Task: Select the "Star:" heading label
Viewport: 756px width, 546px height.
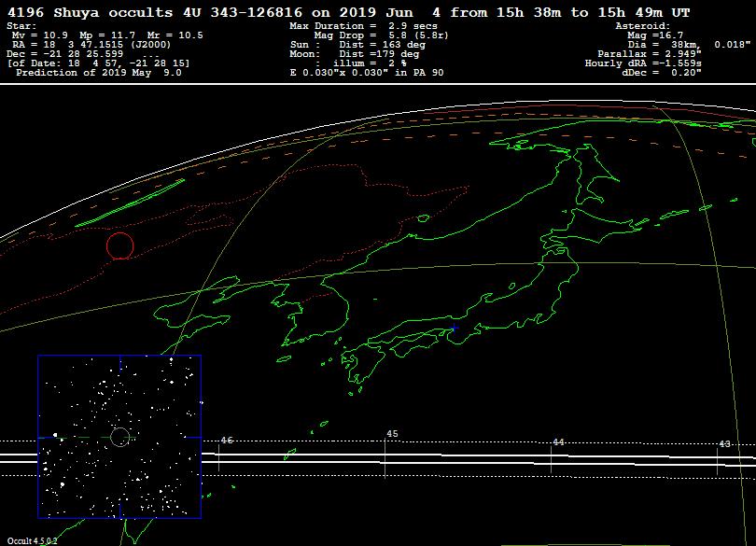Action: [21, 26]
